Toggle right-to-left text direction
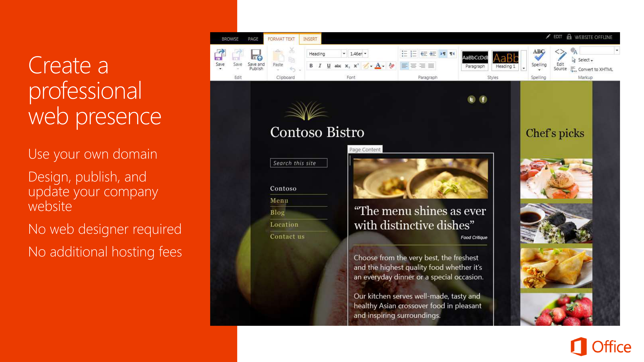This screenshot has height=362, width=644. click(x=452, y=53)
